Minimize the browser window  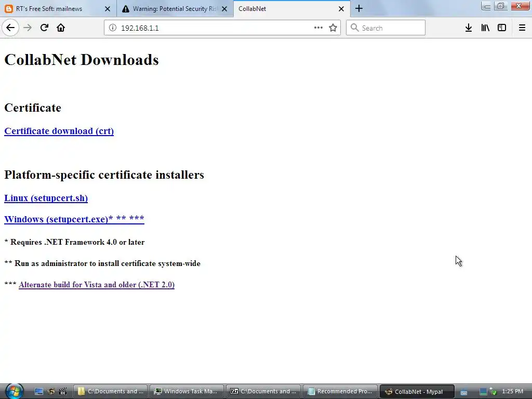[x=486, y=6]
